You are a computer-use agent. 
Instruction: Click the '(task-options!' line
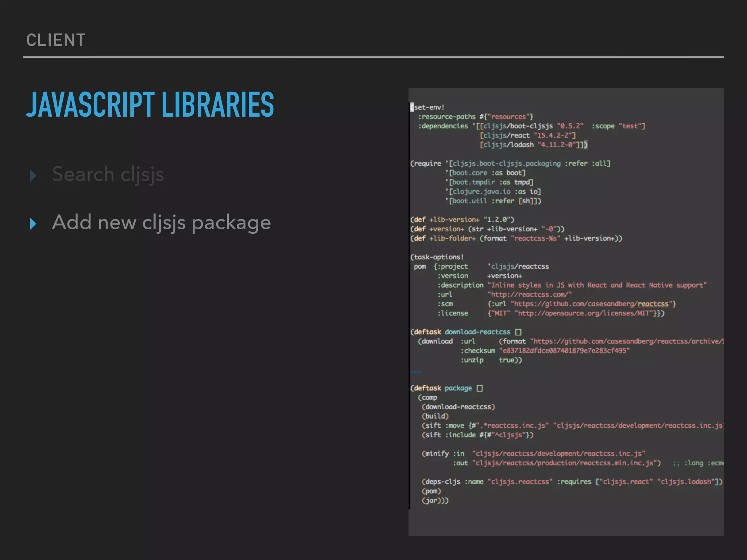tap(437, 257)
